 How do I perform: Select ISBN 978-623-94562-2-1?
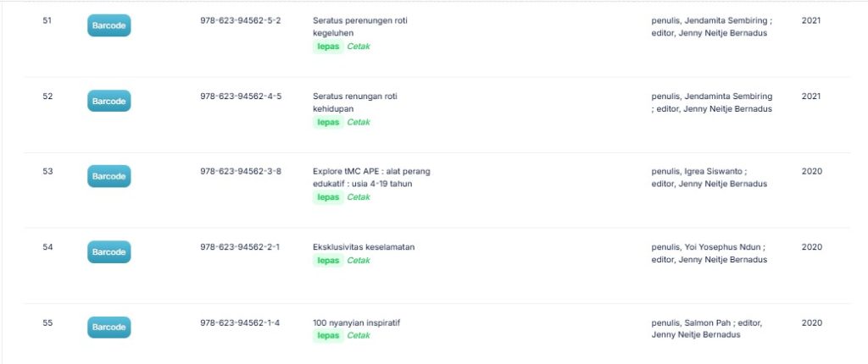pyautogui.click(x=241, y=247)
